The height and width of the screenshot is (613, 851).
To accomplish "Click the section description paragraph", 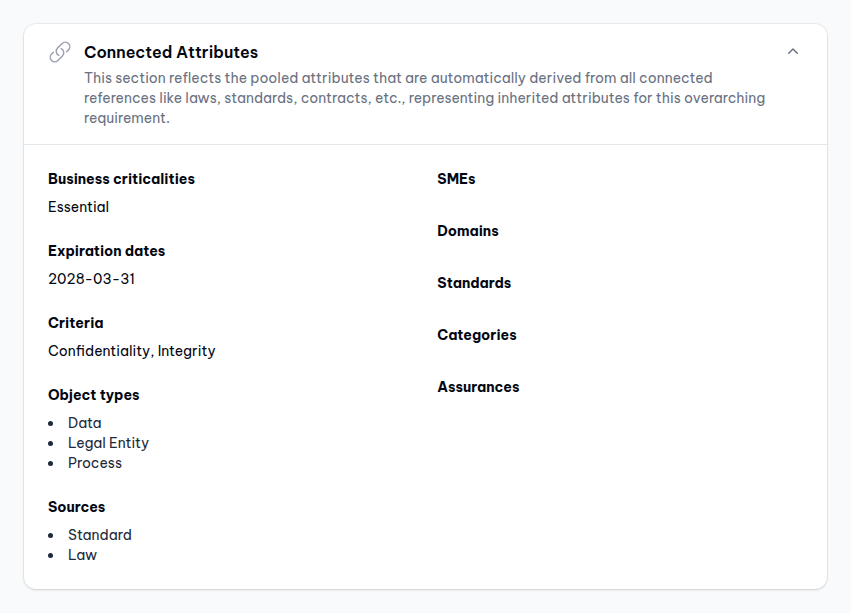I will click(x=424, y=98).
